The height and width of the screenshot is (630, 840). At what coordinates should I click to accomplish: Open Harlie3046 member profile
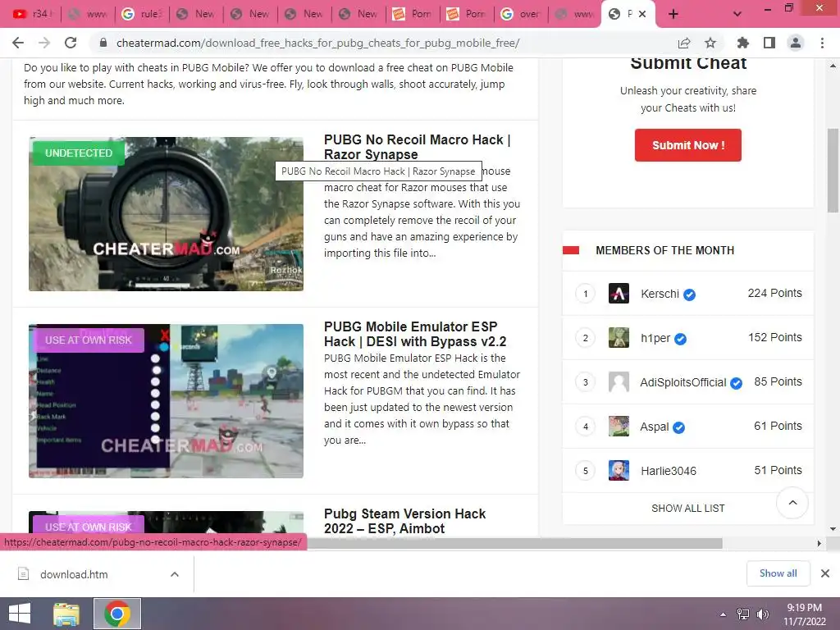pos(669,471)
